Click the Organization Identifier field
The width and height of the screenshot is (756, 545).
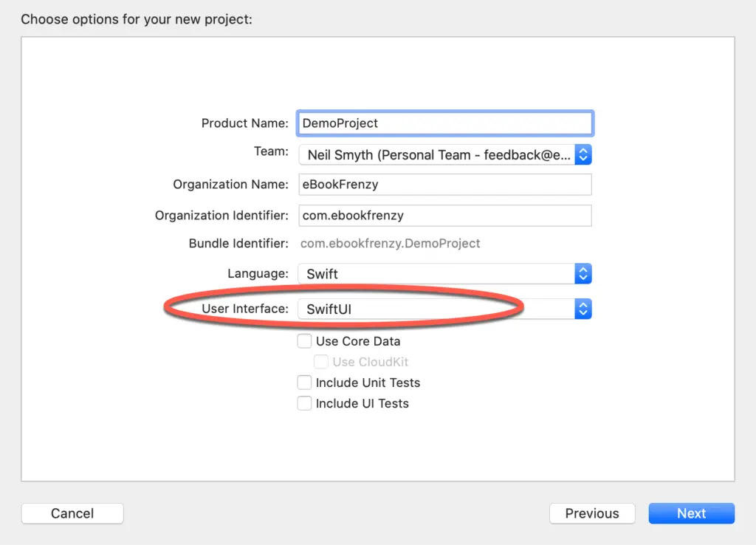444,215
